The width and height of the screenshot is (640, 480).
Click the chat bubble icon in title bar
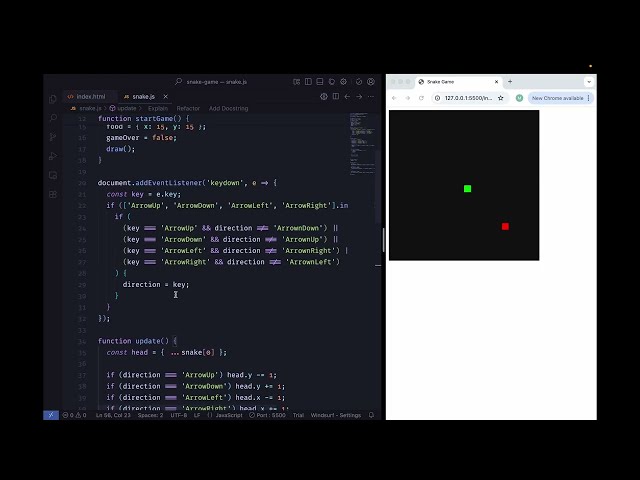[x=331, y=82]
